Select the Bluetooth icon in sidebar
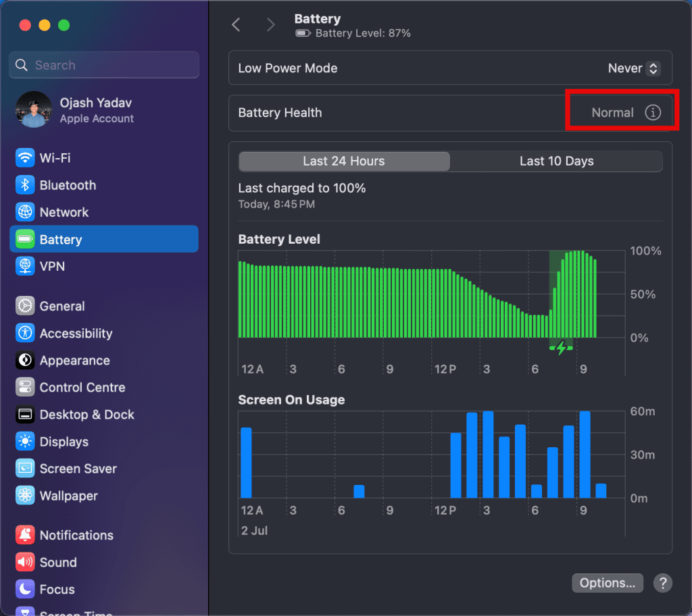692x616 pixels. (x=25, y=185)
